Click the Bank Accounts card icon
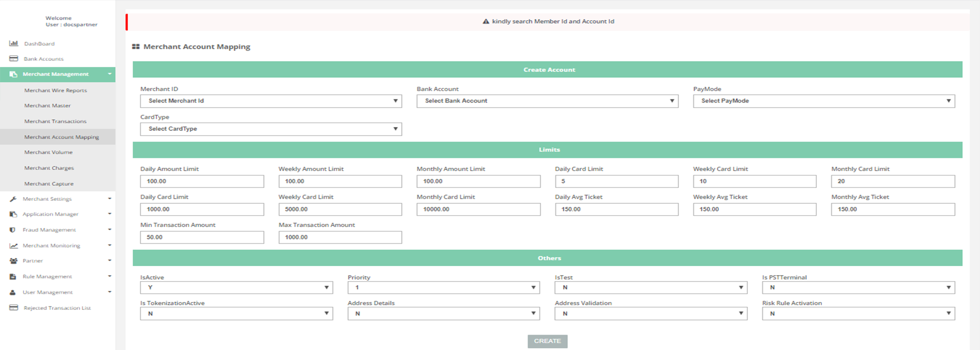980x350 pixels. [x=14, y=59]
